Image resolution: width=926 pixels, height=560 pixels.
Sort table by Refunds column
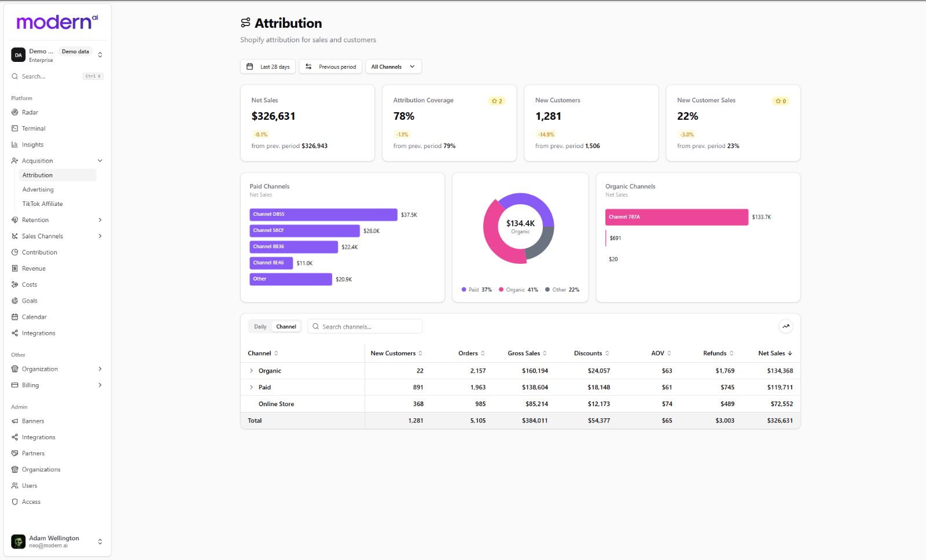click(x=718, y=353)
